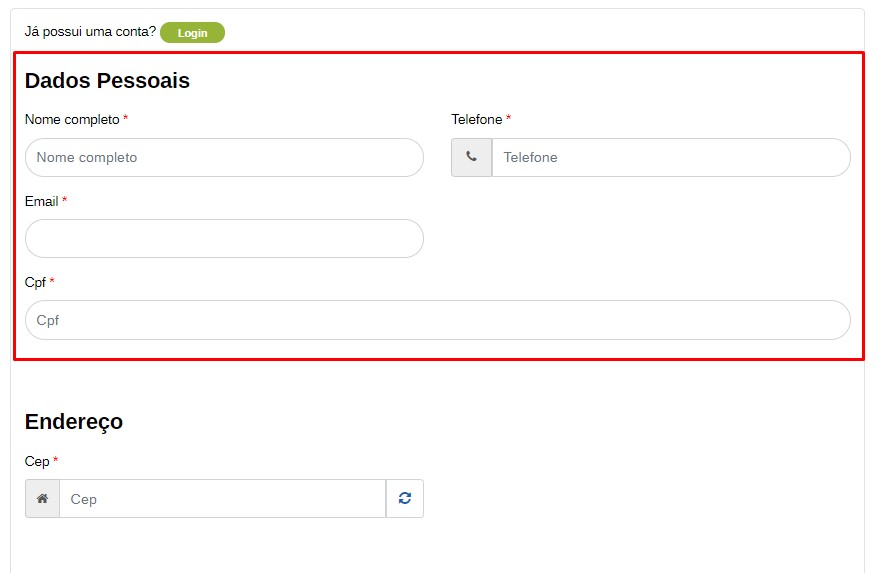Image resolution: width=877 pixels, height=573 pixels.
Task: Click the Endereço section heading
Action: (x=74, y=422)
